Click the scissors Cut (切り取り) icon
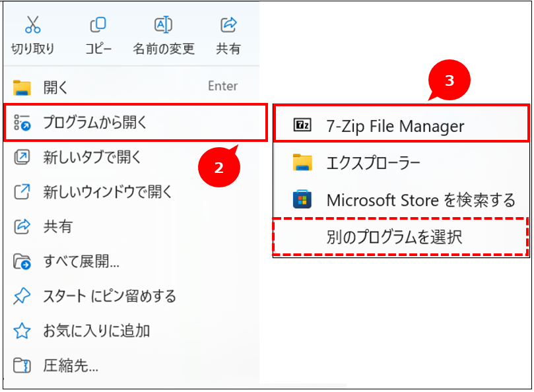 (33, 24)
